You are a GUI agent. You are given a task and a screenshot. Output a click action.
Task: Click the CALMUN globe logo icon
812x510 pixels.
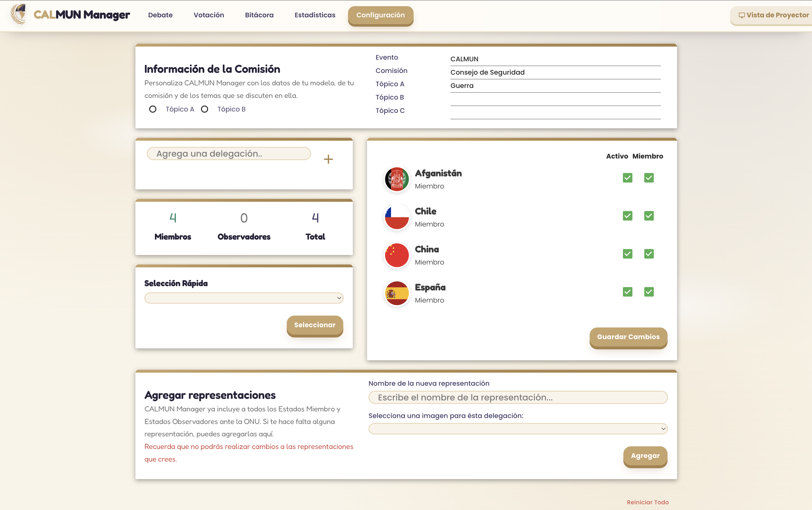[19, 14]
